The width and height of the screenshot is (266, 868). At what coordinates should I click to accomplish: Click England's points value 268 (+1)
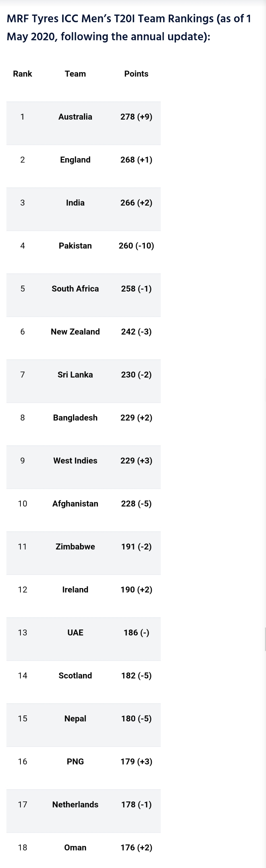point(136,160)
